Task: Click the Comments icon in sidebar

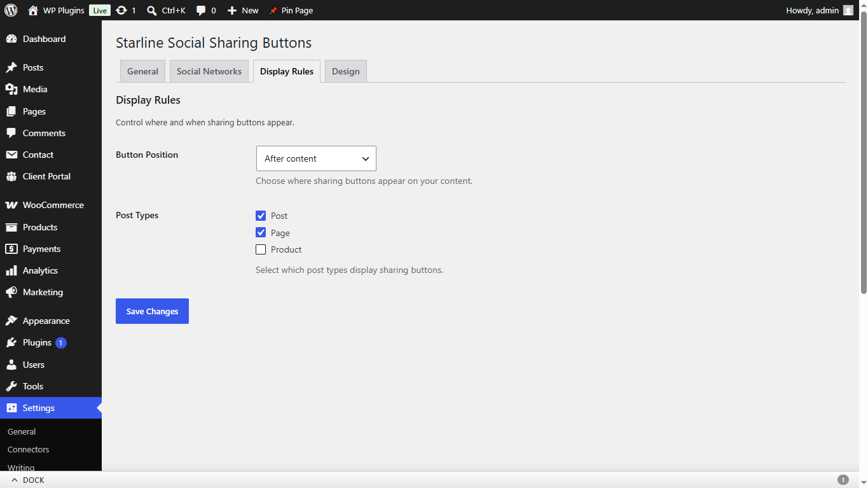Action: click(x=11, y=133)
